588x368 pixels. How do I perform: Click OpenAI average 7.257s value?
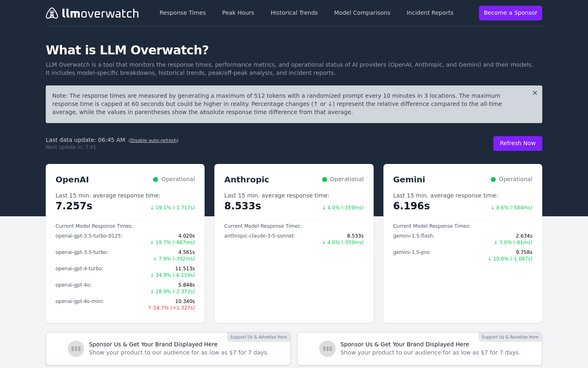[74, 206]
